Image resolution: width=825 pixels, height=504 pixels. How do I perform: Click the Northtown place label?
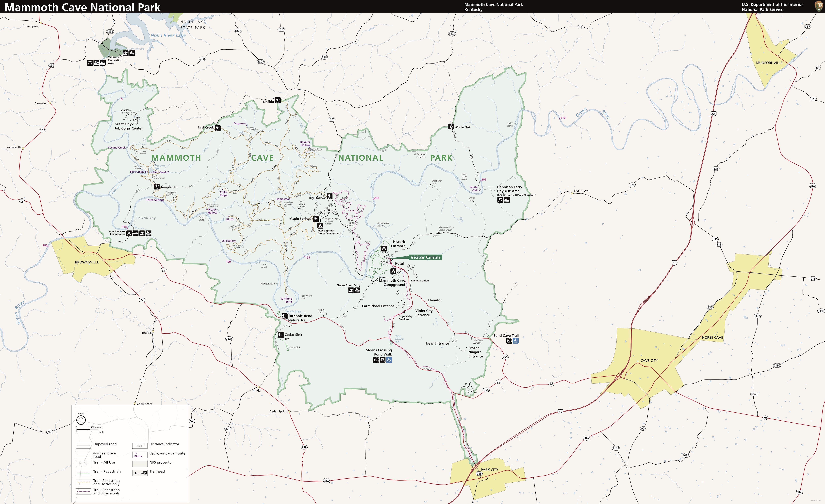point(582,191)
